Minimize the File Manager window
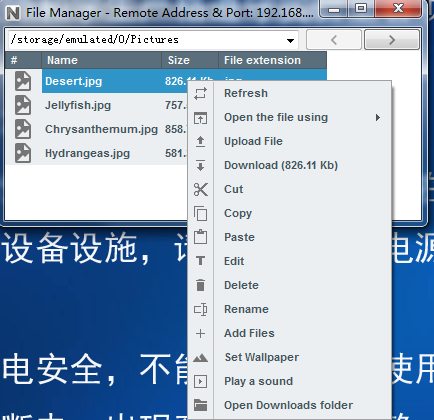434x420 pixels. 334,9
